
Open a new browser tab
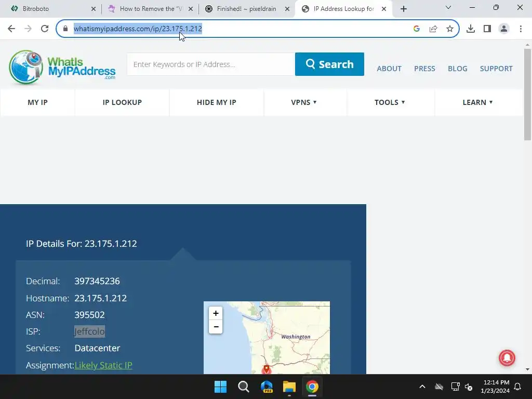click(403, 9)
